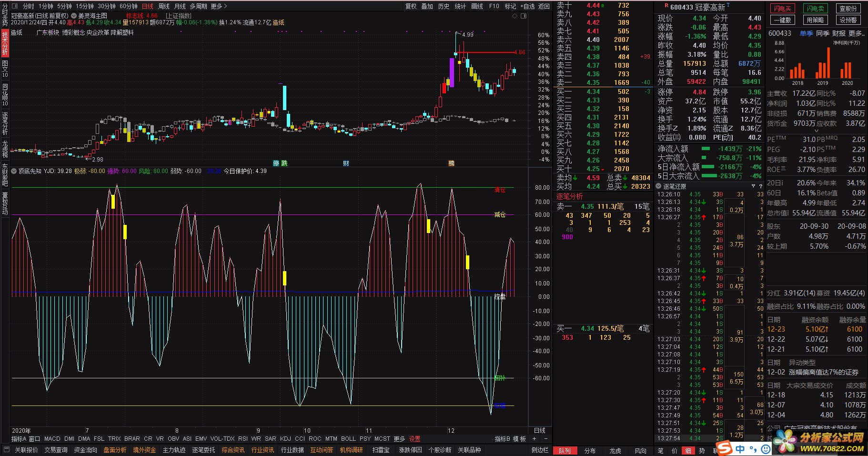Image resolution: width=868 pixels, height=456 pixels.
Task: Click the smiley face icon in the IME bar
Action: (766, 448)
